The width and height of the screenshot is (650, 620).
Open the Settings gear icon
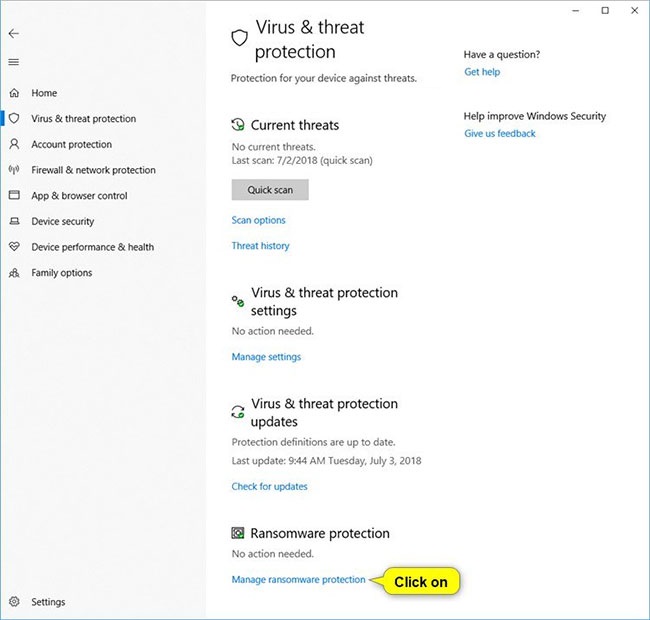click(14, 602)
